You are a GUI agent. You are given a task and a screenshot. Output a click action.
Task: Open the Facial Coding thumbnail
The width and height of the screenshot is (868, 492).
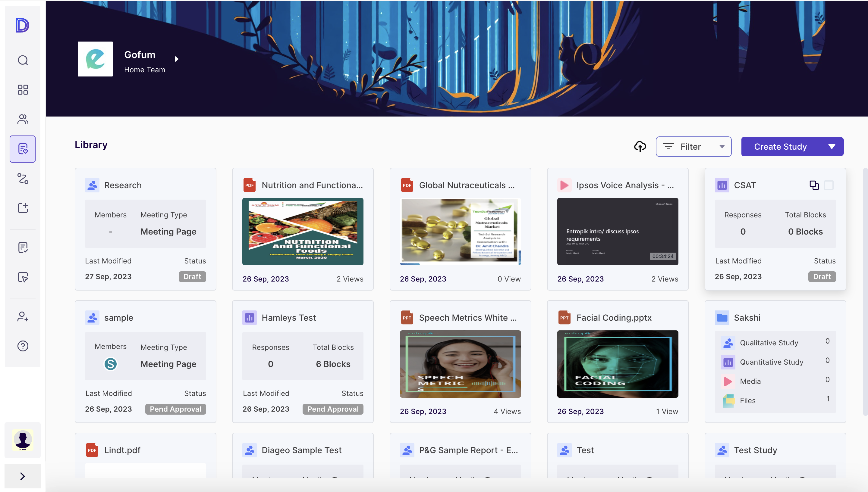pyautogui.click(x=618, y=364)
